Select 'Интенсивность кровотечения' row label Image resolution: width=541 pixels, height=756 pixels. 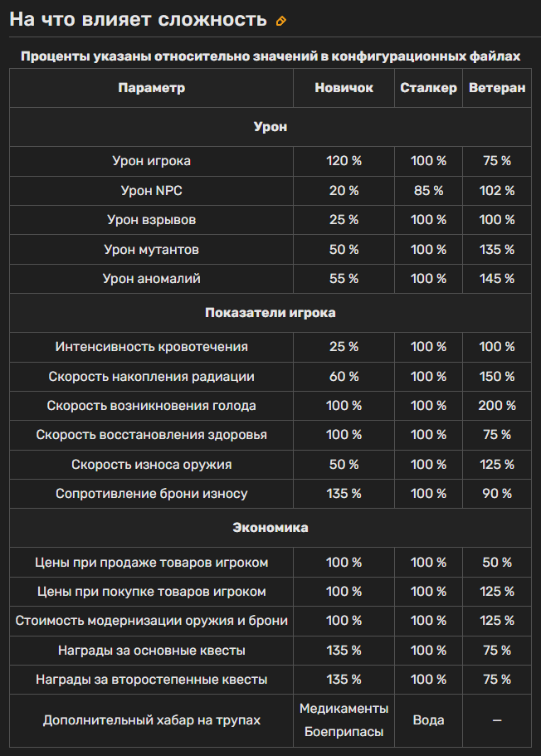click(x=151, y=347)
